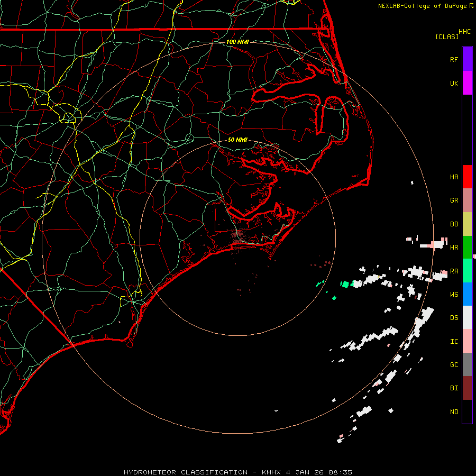Click the NEXLAB-College of DuPage text
Viewport: 476px width, 476px height.
(422, 6)
